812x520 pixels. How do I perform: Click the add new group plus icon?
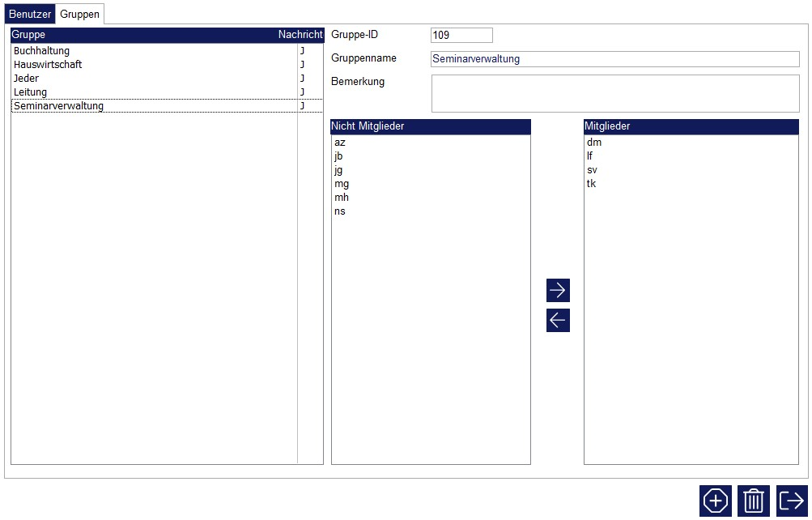click(x=716, y=501)
